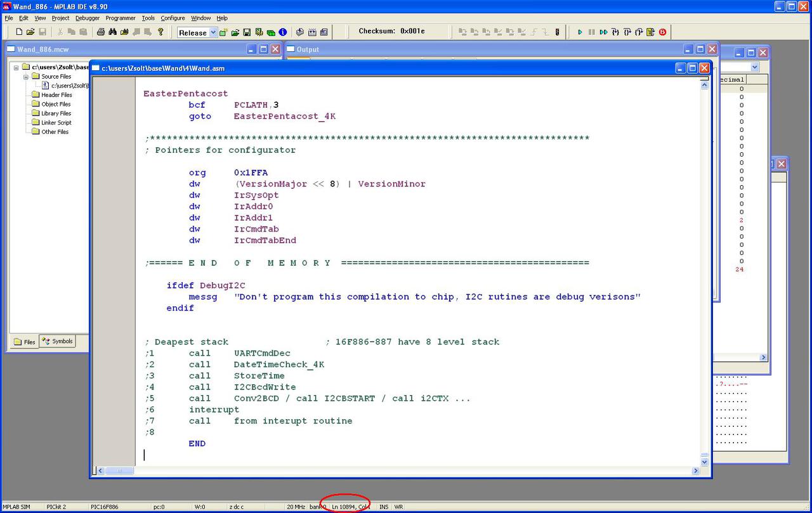Collapse the root project node in the file tree

[x=16, y=67]
